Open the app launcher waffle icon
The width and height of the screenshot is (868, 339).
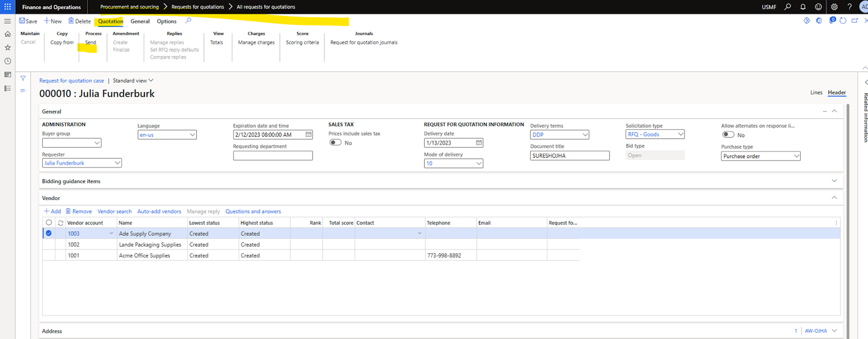tap(8, 7)
